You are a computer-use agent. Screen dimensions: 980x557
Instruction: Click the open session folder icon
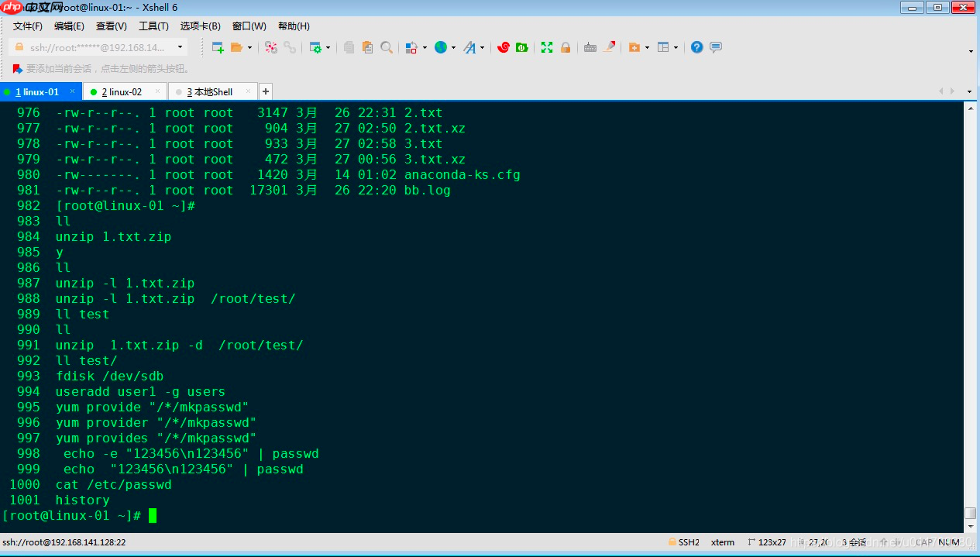click(237, 47)
